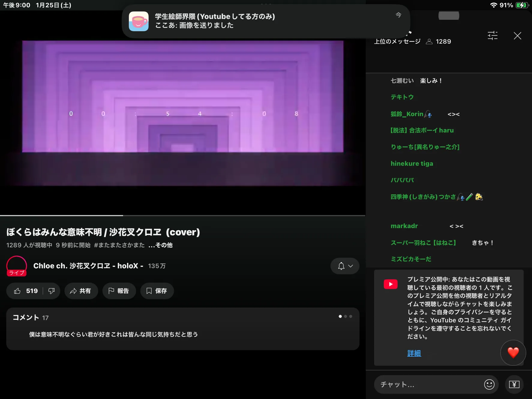Tap the video title ぼくらはみんな意味不明
This screenshot has height=399, width=532.
pyautogui.click(x=103, y=232)
